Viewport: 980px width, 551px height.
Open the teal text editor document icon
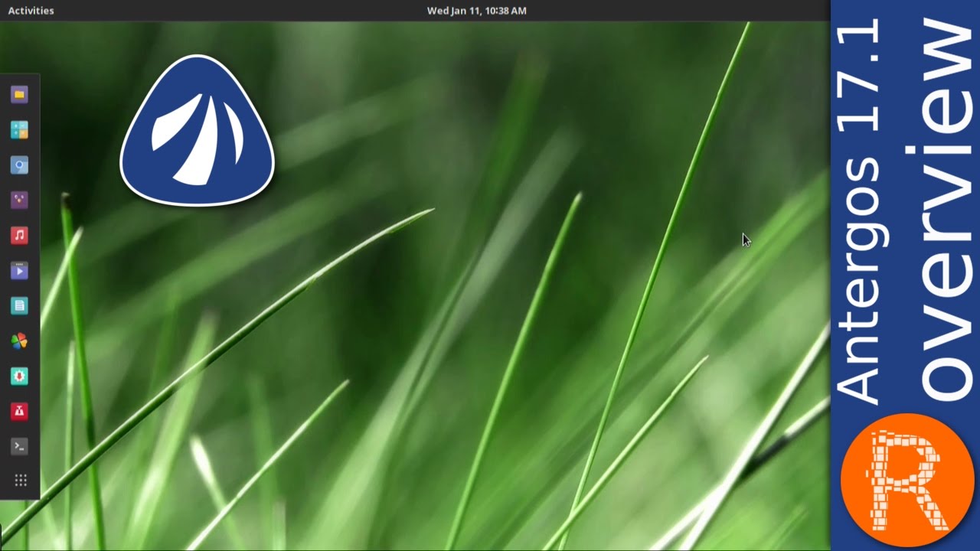20,306
